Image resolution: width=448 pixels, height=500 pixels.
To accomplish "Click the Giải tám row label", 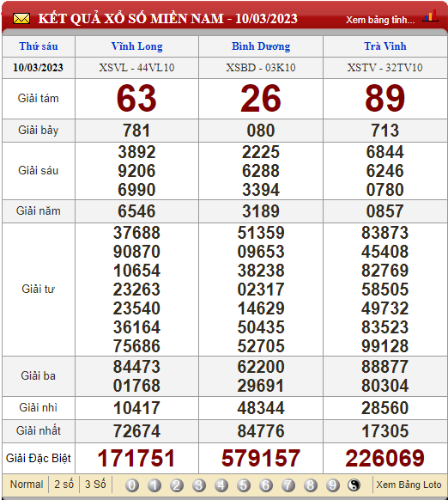I will pyautogui.click(x=39, y=99).
